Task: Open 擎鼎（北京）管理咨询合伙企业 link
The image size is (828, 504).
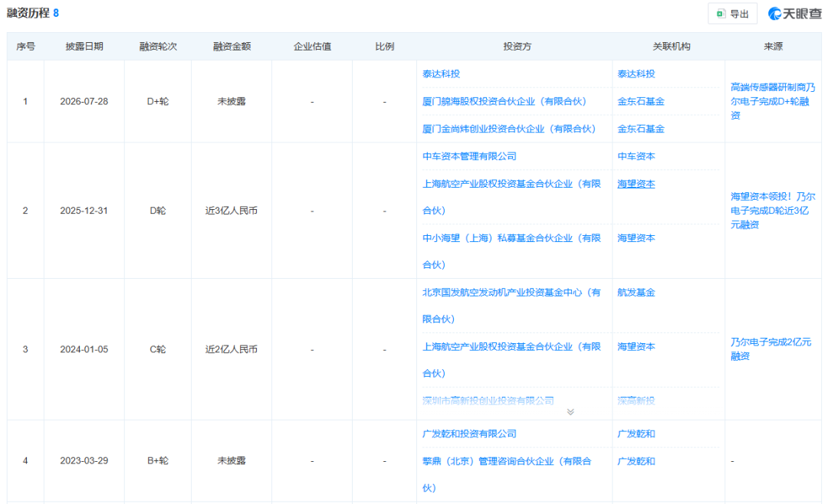Action: pyautogui.click(x=507, y=474)
